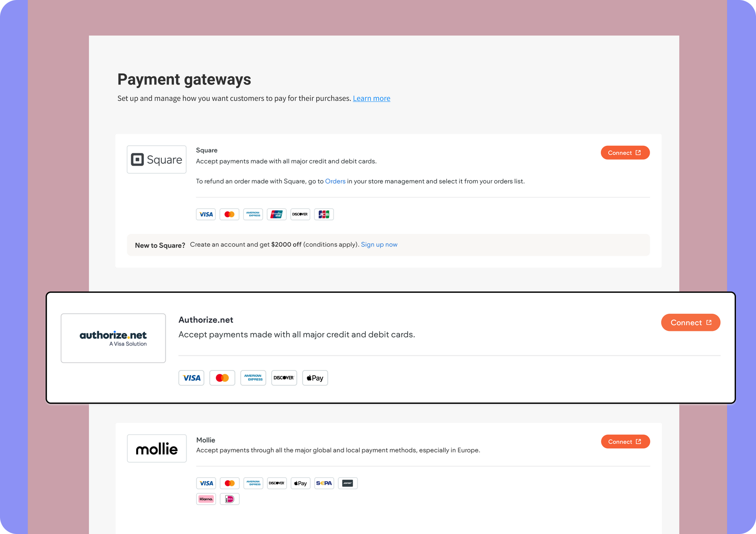The height and width of the screenshot is (534, 756).
Task: Click the Sign up now link
Action: coord(379,245)
